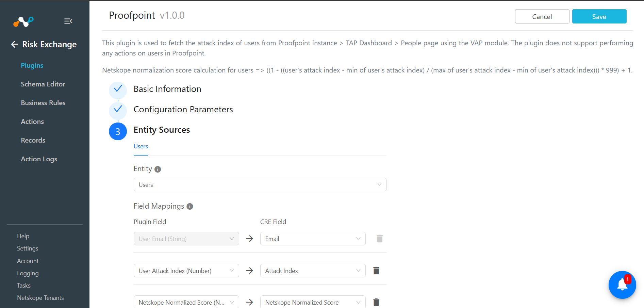The width and height of the screenshot is (644, 308).
Task: Open the Entity Users dropdown
Action: click(260, 184)
